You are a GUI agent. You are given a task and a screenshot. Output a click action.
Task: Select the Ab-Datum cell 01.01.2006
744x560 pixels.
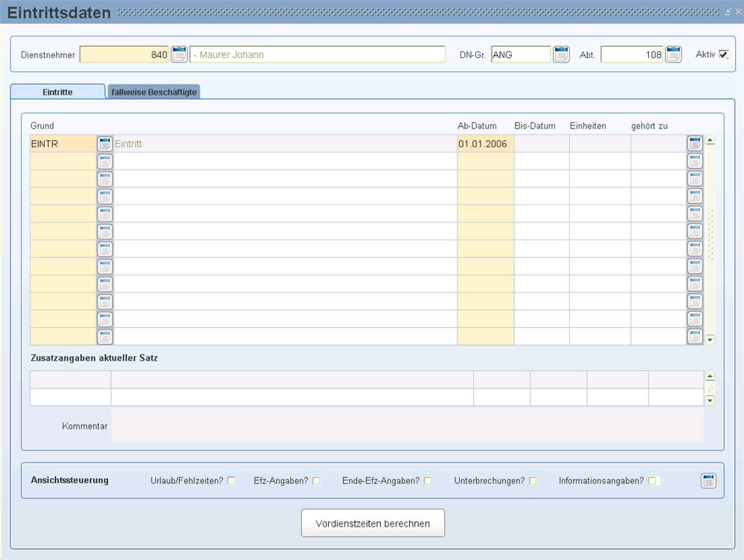485,144
